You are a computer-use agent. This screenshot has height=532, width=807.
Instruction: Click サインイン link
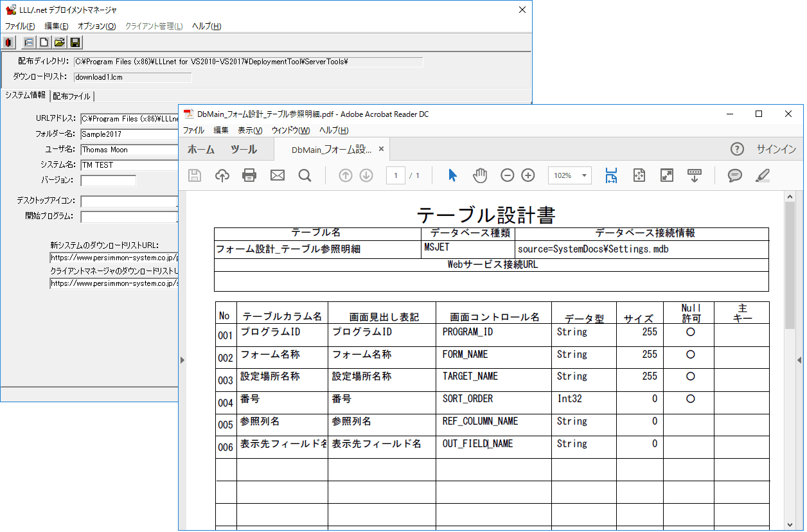coord(776,149)
